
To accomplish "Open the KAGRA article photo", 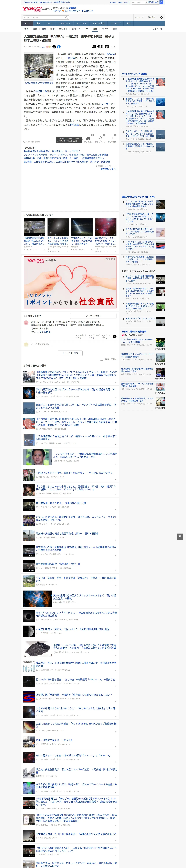I will click(39, 67).
